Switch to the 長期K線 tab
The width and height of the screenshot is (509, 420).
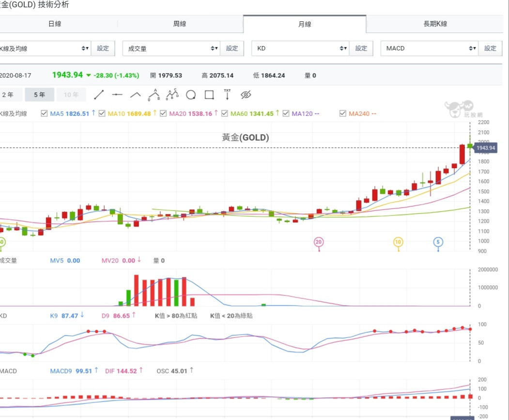(x=435, y=24)
